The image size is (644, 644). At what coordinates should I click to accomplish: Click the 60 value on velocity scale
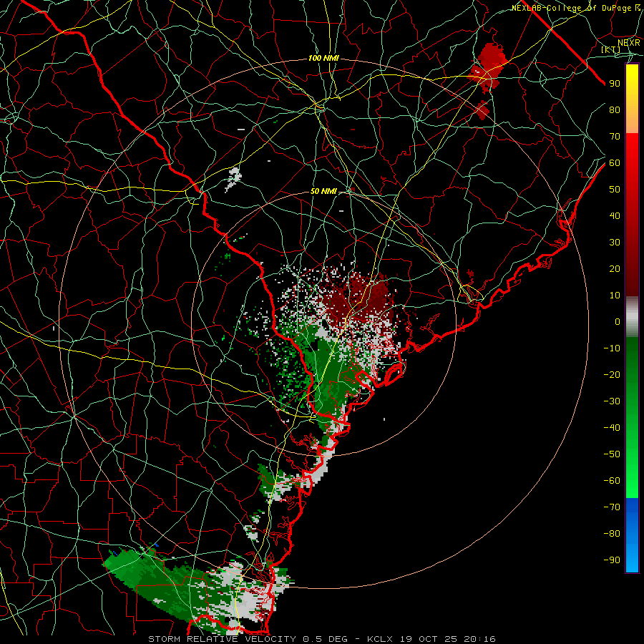[615, 163]
